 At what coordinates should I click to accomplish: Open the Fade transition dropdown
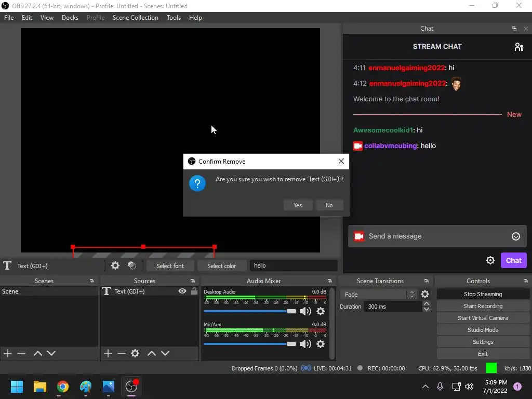point(378,294)
